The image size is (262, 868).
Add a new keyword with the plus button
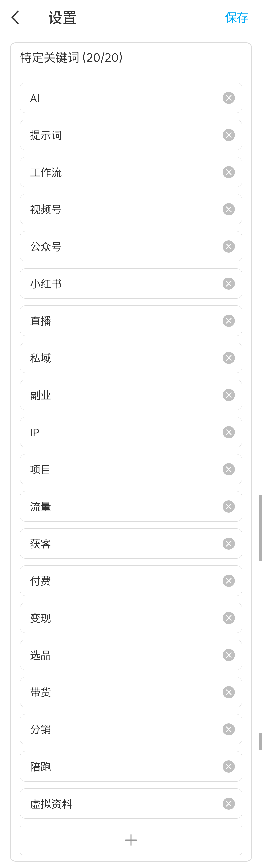pos(131,840)
